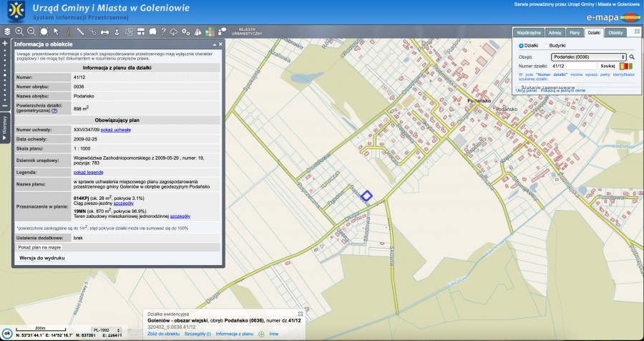
Task: Switch to the Adresy tab
Action: [x=554, y=32]
